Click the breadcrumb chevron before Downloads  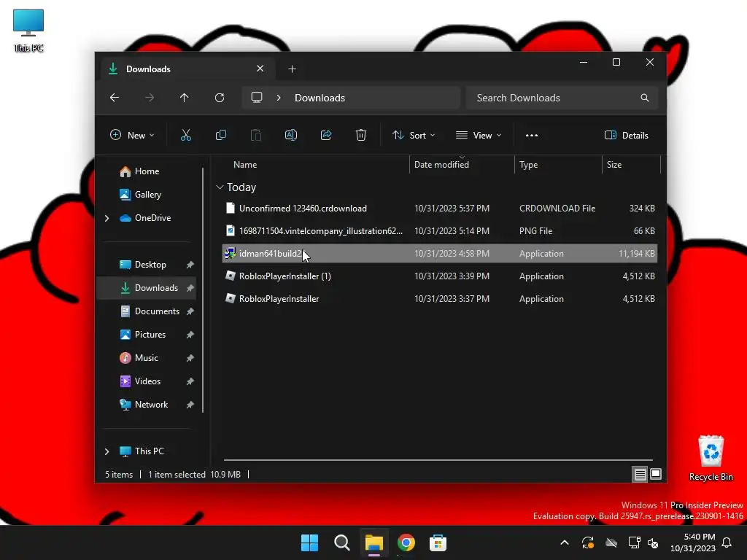[x=279, y=98]
